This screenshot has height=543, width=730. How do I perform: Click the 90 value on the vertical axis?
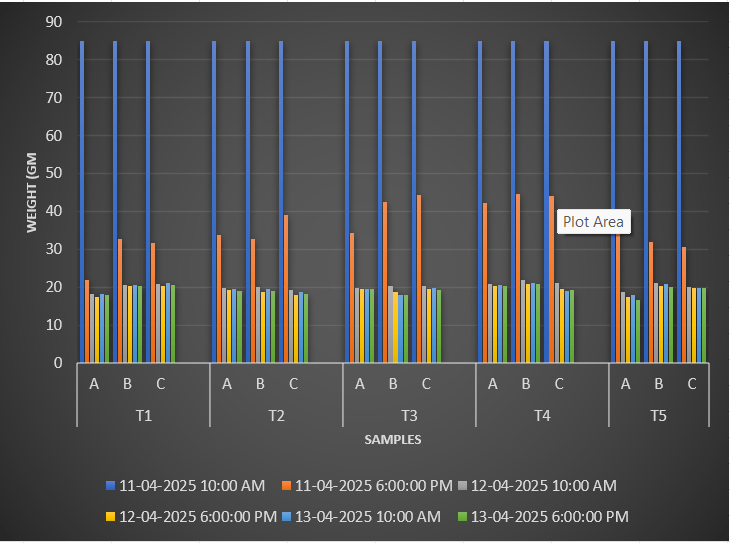click(55, 22)
